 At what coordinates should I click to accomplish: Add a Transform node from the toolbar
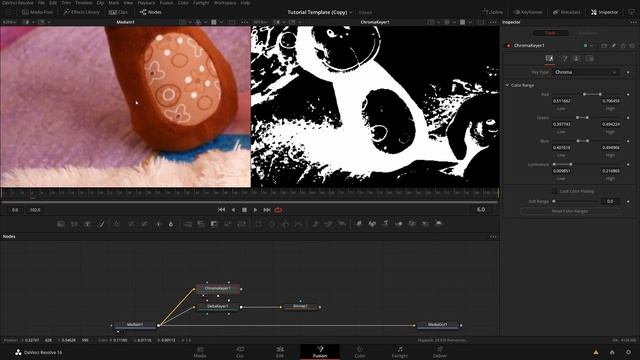click(x=242, y=224)
